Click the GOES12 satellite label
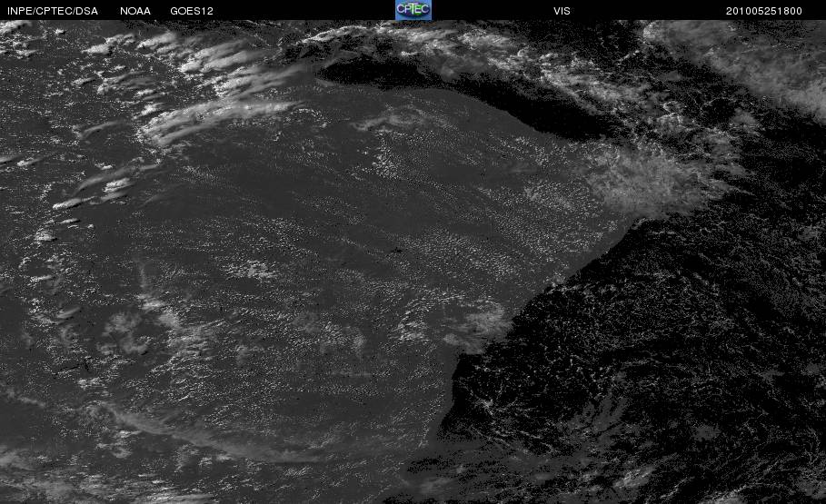The height and width of the screenshot is (504, 826). [192, 11]
